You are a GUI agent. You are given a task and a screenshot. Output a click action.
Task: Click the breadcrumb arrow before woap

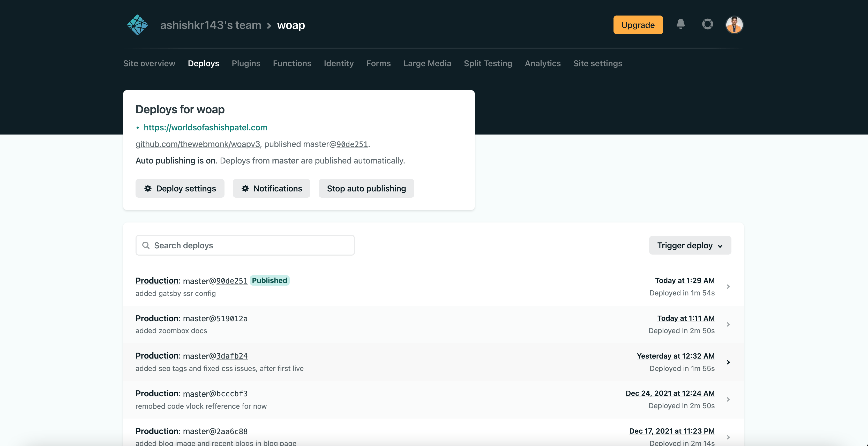[269, 26]
